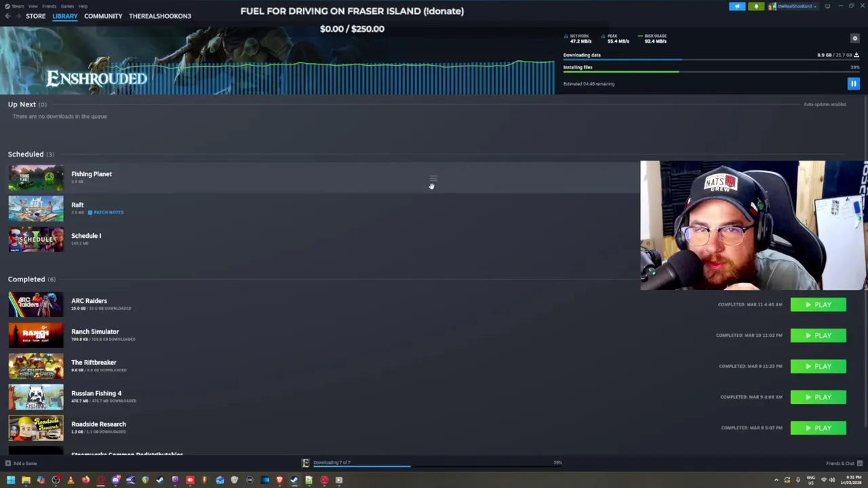
Task: Open Schedule I thumbnail in Scheduled
Action: pos(35,239)
